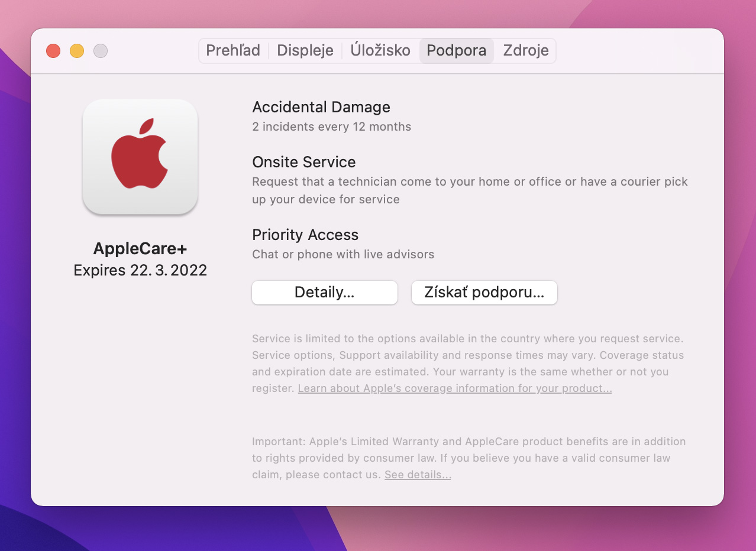This screenshot has width=756, height=551.
Task: Click the Accidental Damage heading
Action: (x=321, y=107)
